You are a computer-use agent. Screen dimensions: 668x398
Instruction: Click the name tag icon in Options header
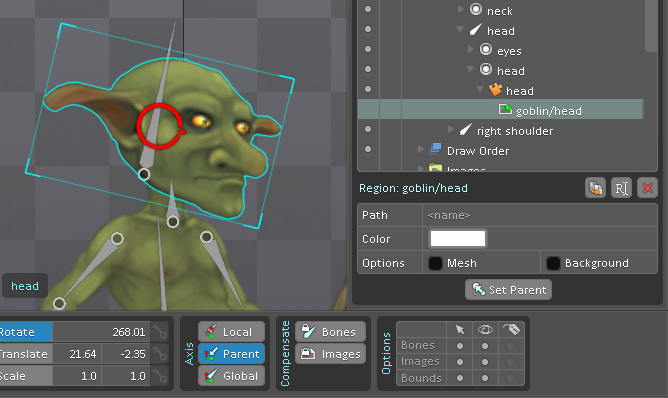511,329
